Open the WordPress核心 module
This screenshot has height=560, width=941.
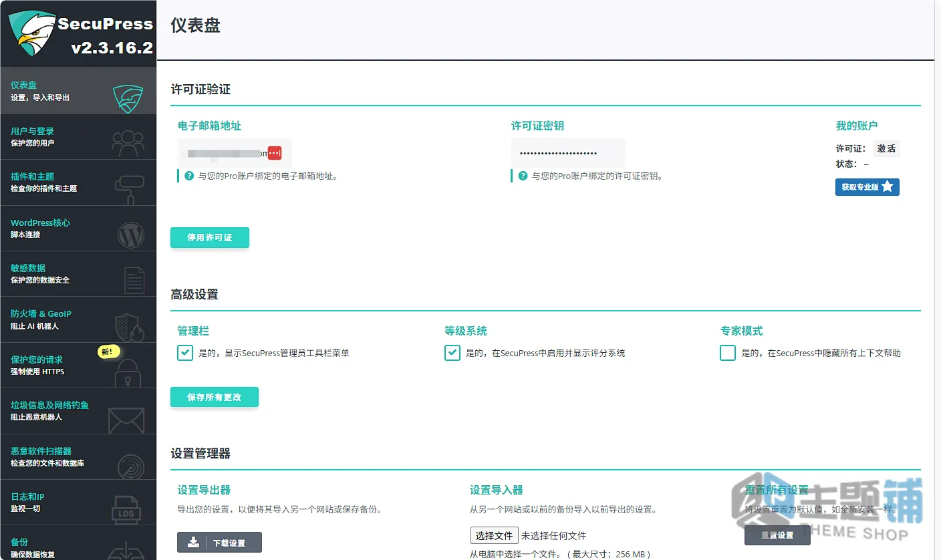78,229
